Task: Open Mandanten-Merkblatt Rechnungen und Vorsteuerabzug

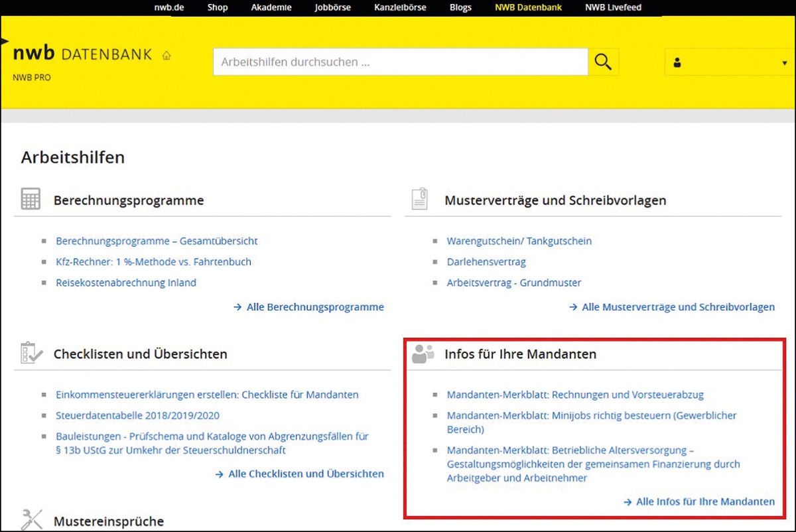Action: (575, 395)
